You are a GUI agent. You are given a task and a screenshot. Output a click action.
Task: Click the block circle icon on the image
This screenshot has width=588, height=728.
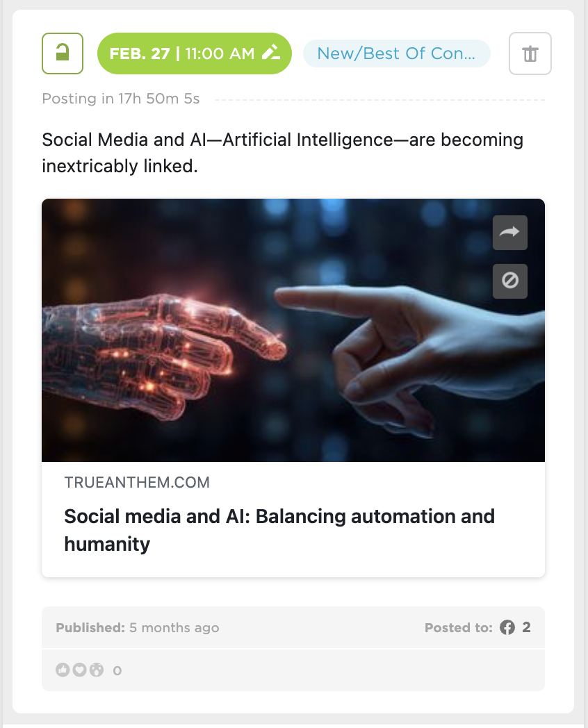509,281
